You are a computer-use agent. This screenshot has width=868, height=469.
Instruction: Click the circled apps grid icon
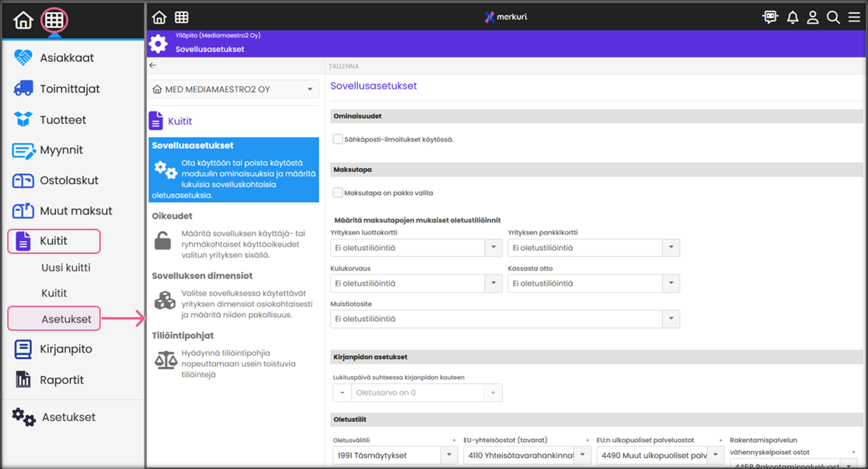[54, 20]
